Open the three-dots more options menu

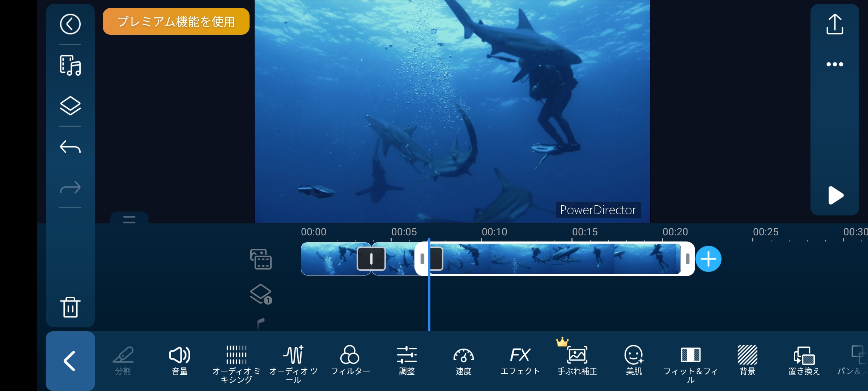point(835,64)
